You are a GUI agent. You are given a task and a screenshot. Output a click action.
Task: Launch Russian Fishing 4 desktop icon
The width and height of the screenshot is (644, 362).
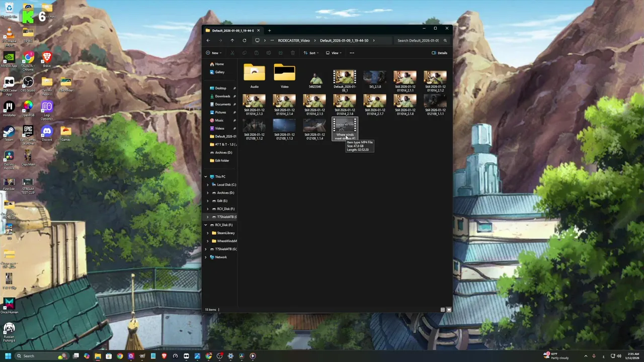tap(9, 333)
